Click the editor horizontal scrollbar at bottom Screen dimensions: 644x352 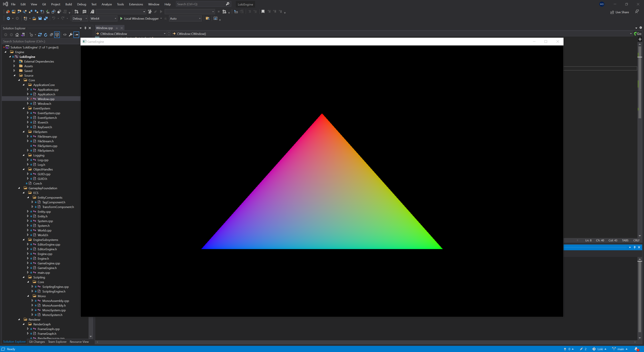pos(366,342)
